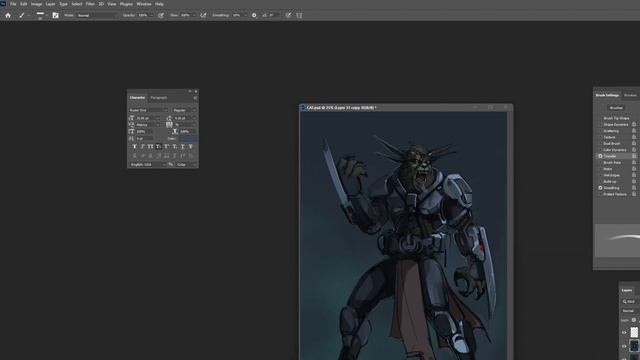Toggle Subscript in Character panel
Screen dimensions: 640x360
[175, 147]
